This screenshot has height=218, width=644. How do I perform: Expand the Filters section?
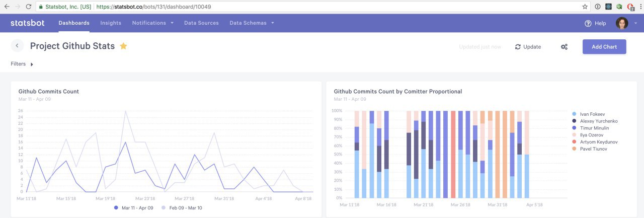coord(22,64)
